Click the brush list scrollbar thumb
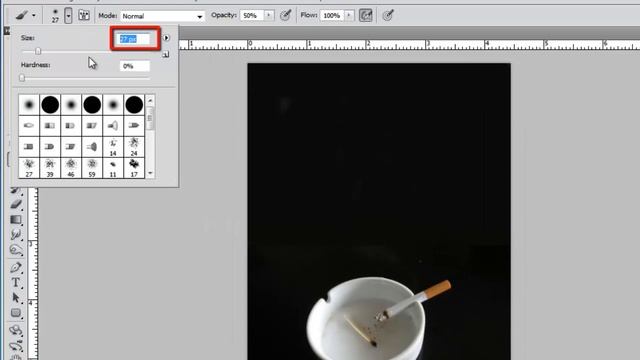 (150, 118)
